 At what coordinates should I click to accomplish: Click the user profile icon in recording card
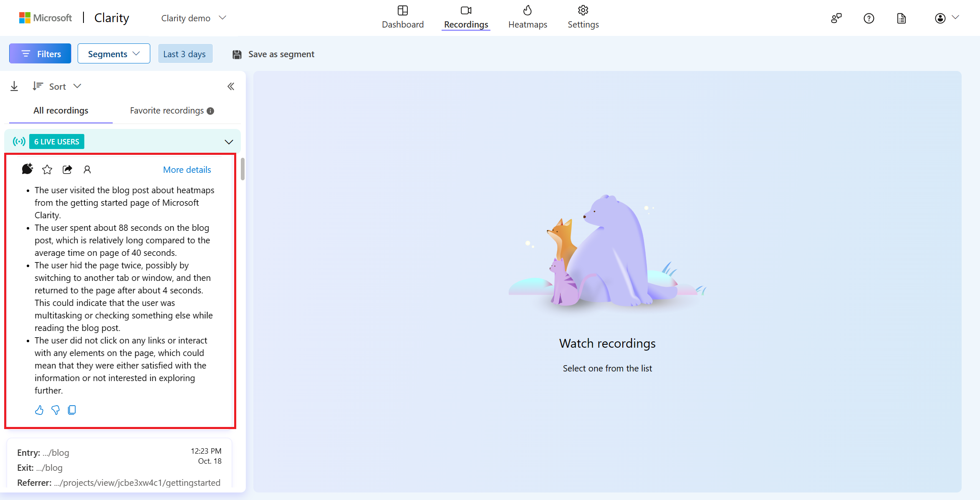point(87,169)
